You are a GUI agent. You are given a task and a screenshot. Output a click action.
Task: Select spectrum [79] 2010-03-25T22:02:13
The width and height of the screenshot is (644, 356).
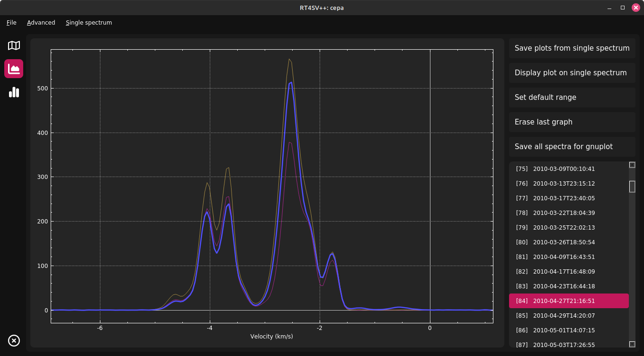coord(569,228)
